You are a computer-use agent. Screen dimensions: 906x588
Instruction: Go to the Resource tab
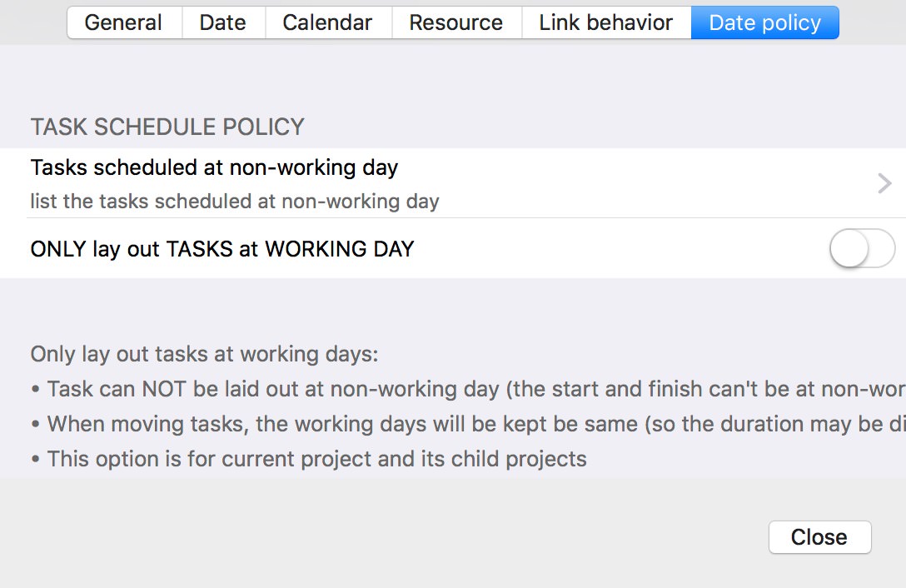(x=455, y=22)
